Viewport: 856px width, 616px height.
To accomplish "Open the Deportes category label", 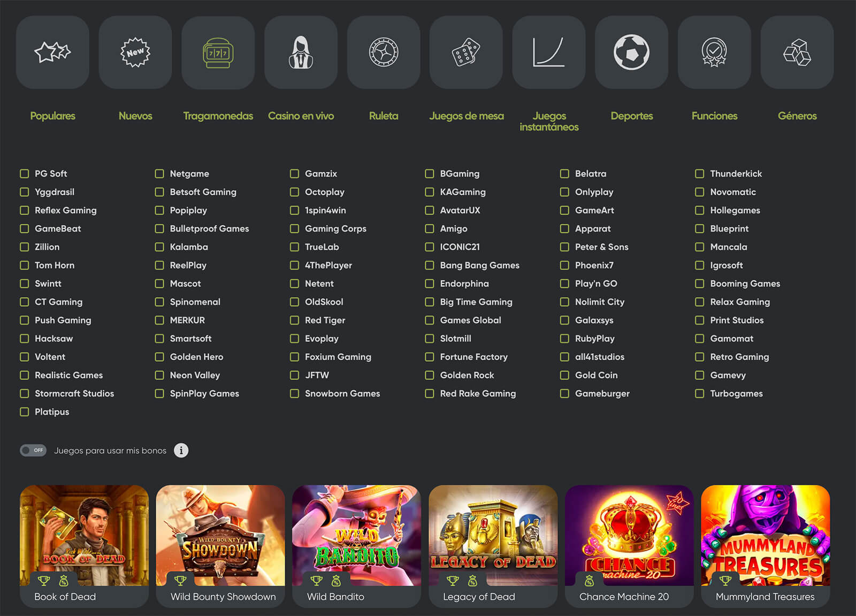I will tap(632, 116).
